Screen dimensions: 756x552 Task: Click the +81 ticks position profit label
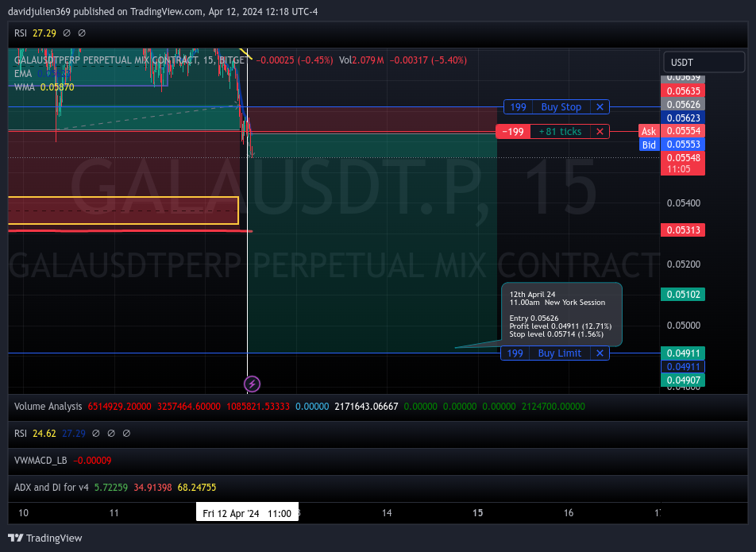[x=561, y=132]
